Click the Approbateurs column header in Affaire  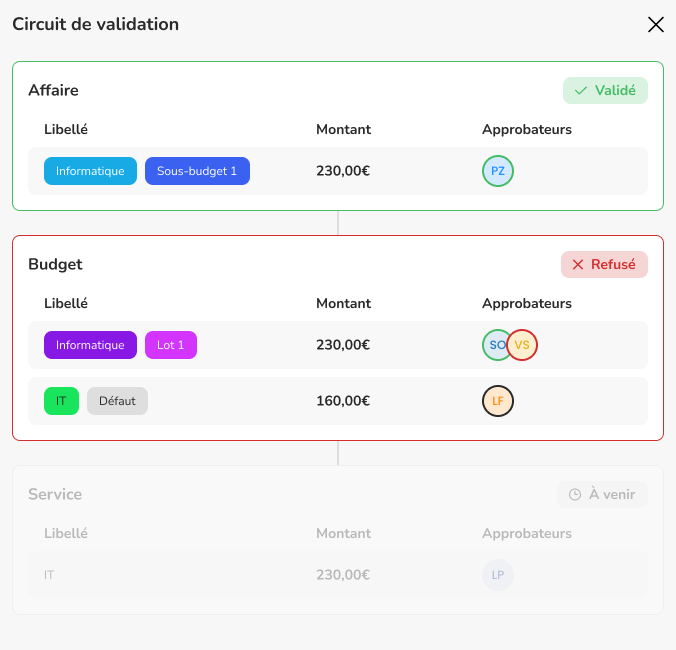[x=527, y=129]
